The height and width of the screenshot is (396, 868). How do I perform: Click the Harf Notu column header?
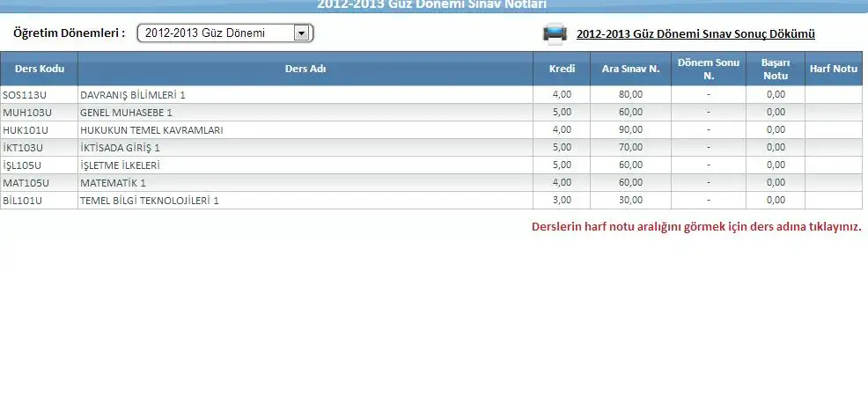(833, 69)
